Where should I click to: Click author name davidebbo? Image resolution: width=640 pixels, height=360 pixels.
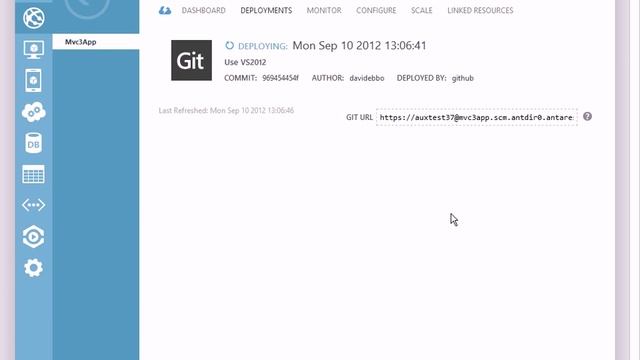367,78
